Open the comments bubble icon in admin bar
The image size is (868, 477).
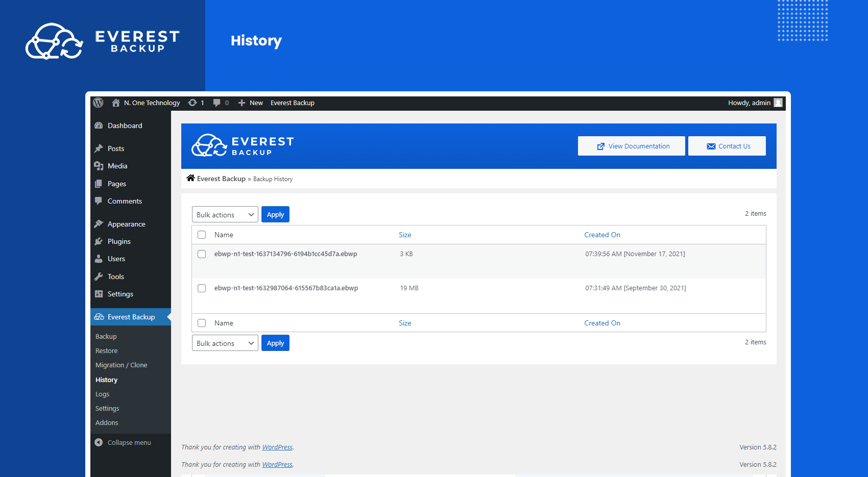pos(216,103)
